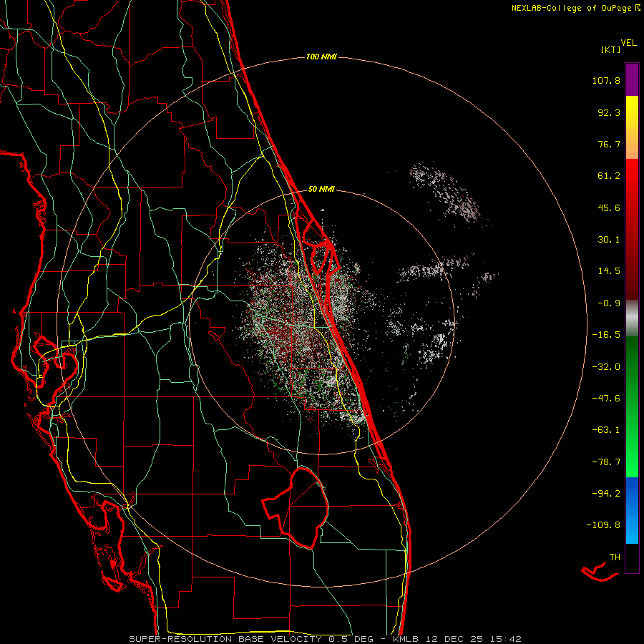Pick the purple top segment of the color bar
This screenshot has width=644, height=644.
point(632,79)
